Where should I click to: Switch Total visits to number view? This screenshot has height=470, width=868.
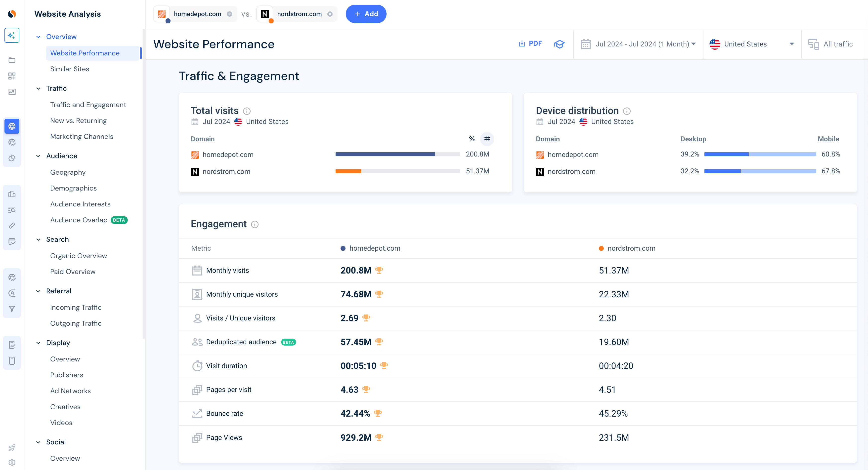coord(487,139)
